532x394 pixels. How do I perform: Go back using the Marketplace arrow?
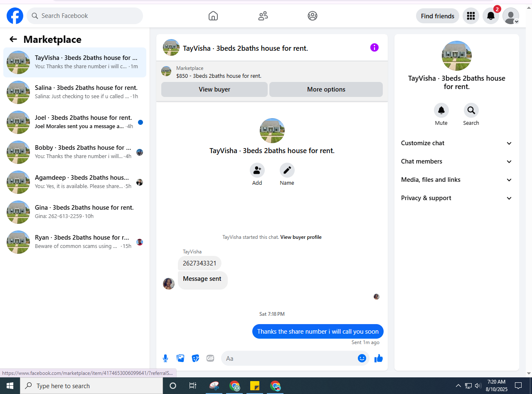click(13, 39)
